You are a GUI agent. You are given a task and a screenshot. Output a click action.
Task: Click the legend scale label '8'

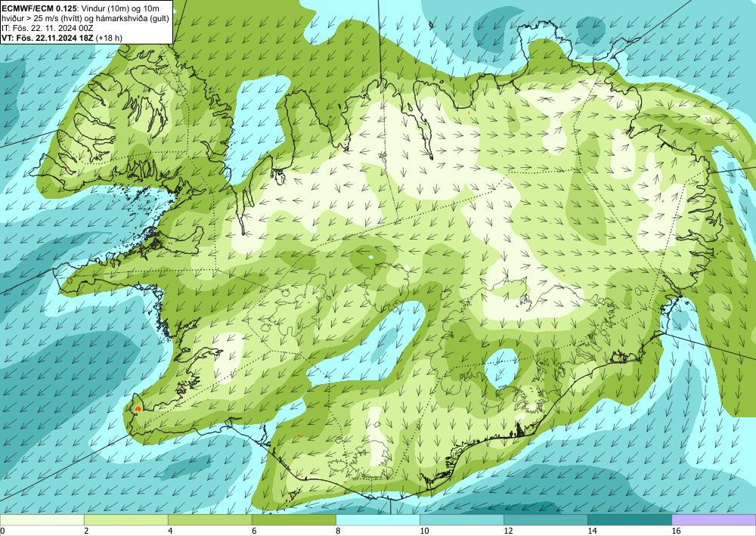(x=339, y=531)
